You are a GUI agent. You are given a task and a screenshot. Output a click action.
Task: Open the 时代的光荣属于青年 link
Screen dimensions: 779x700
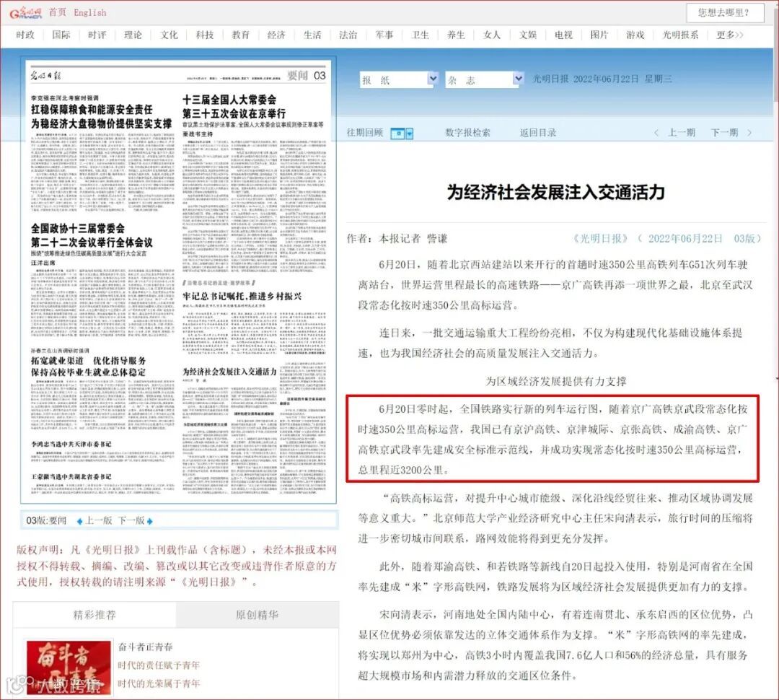[x=159, y=683]
